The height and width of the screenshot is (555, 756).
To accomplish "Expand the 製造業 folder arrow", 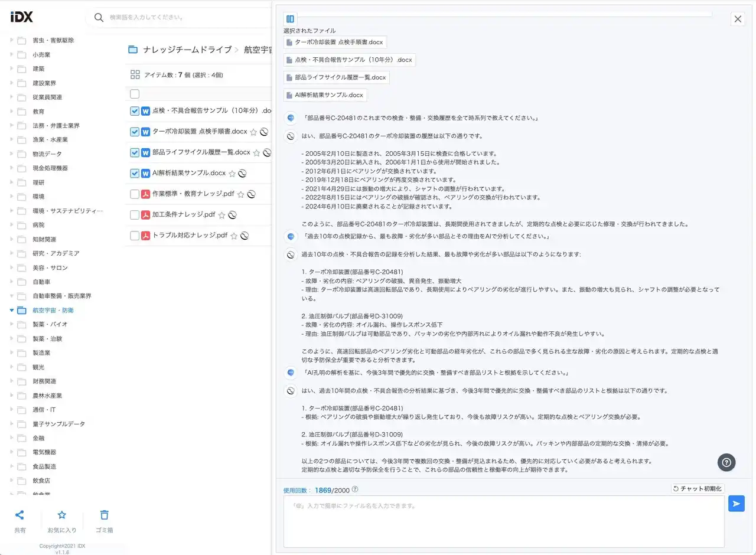I will [11, 352].
